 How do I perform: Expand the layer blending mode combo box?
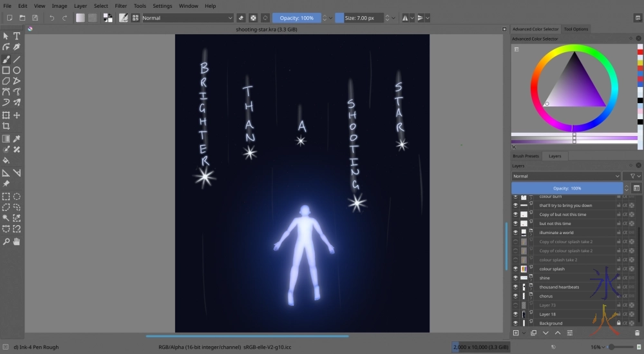click(x=566, y=176)
